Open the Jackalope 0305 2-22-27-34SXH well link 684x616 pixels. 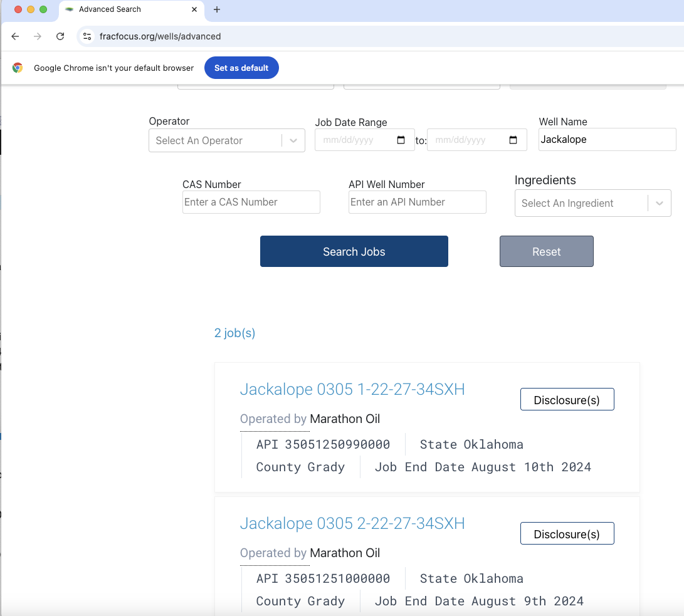click(352, 523)
